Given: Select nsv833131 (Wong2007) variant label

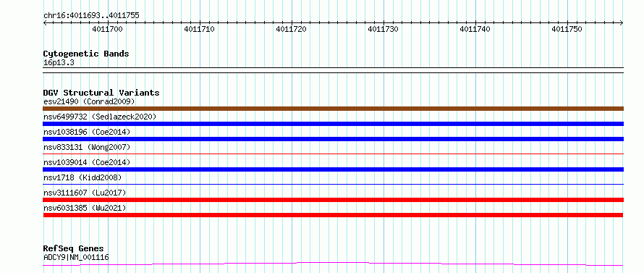Looking at the screenshot, I should [87, 147].
